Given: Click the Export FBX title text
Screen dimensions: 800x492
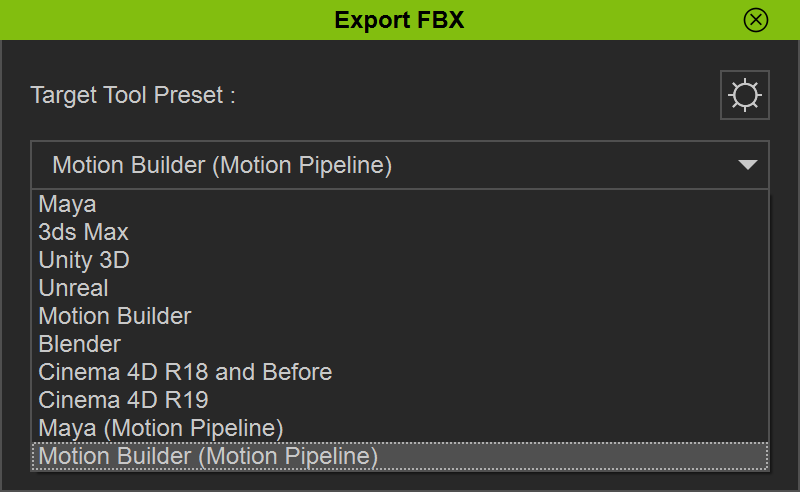Looking at the screenshot, I should (399, 20).
